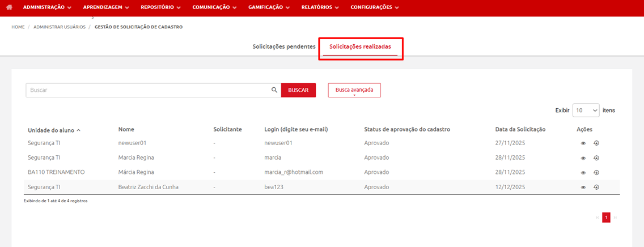Open the Gamificação menu
The height and width of the screenshot is (247, 644).
[x=269, y=7]
